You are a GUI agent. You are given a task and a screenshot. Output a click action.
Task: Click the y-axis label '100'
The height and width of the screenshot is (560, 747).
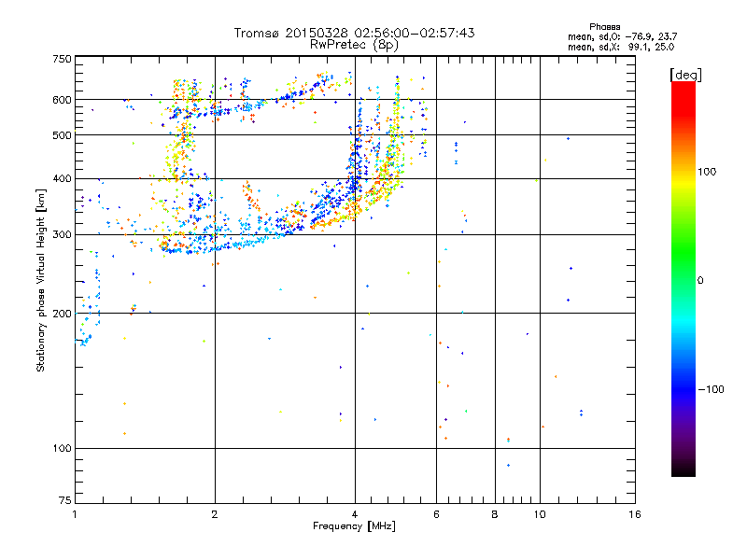click(63, 449)
